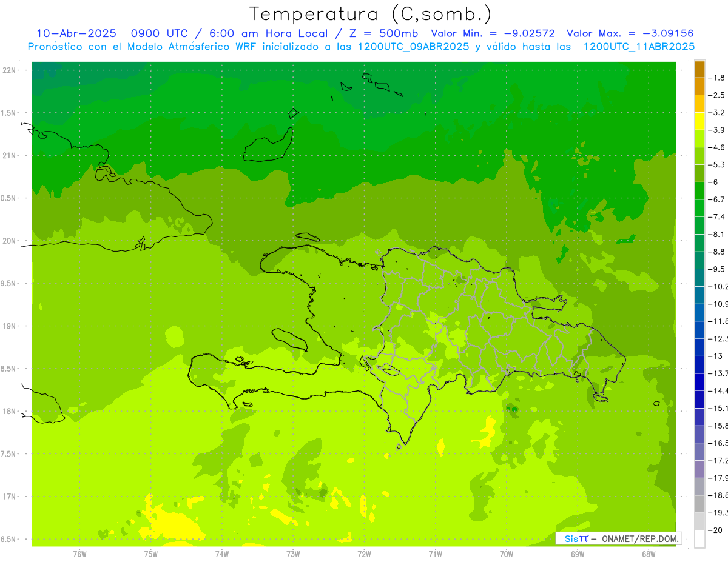Pick the yellow swatch between -3.2 and -3.9
Screen dimensions: 728x562
699,121
